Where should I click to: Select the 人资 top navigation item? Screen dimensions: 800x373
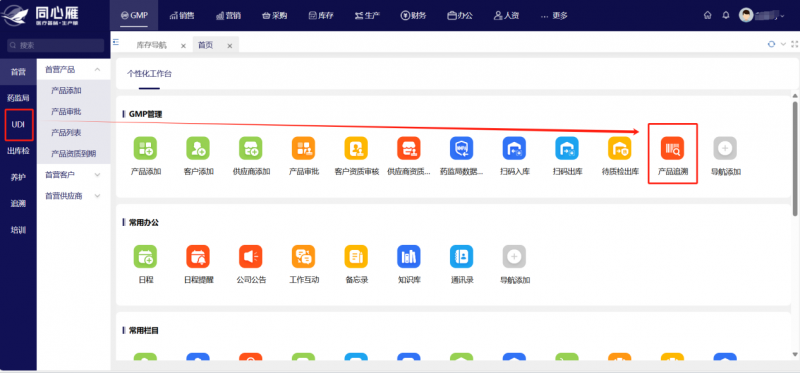pos(507,16)
